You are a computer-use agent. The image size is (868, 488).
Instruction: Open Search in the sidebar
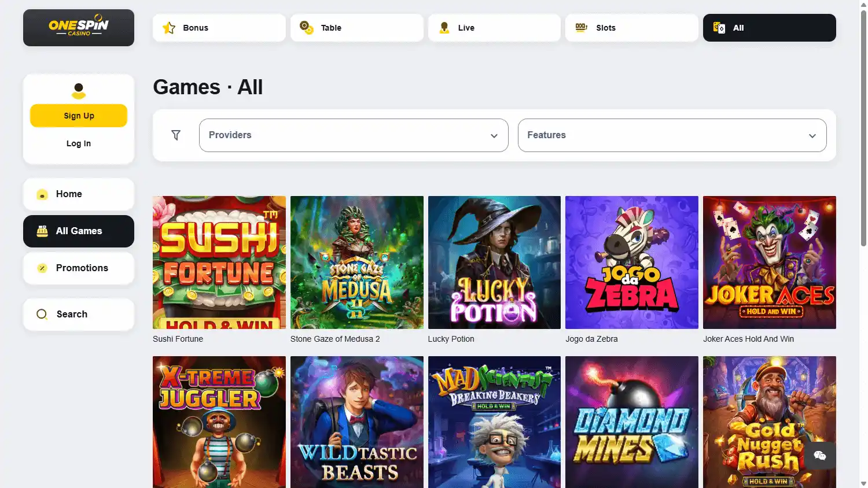point(79,315)
